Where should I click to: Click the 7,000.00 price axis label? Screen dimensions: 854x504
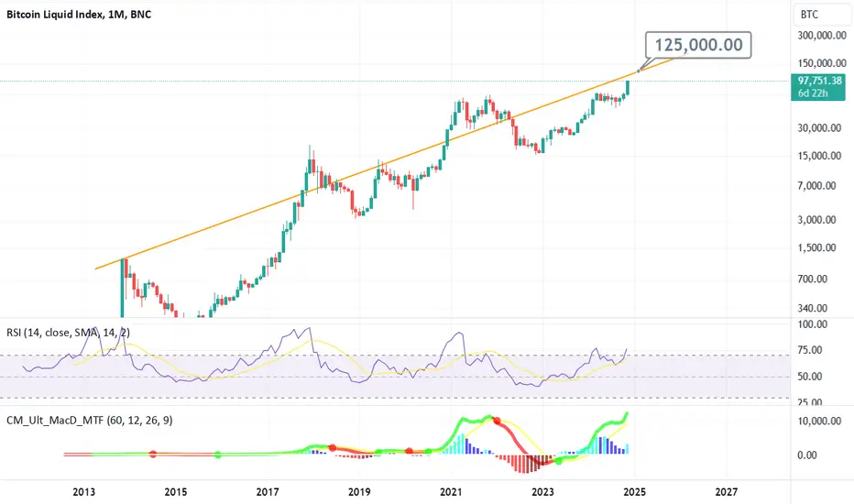[x=816, y=186]
